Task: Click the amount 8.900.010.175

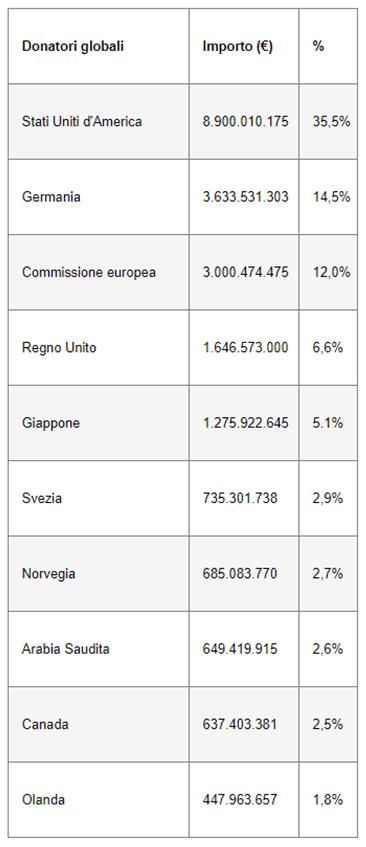Action: (246, 122)
